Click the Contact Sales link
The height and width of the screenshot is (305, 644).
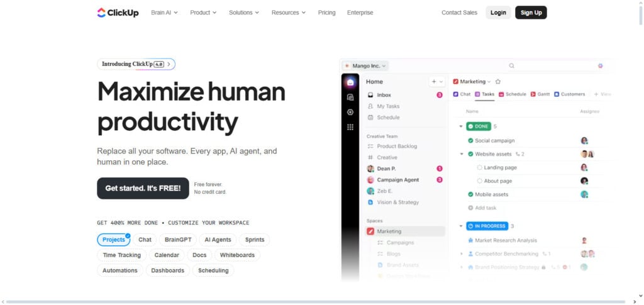tap(459, 13)
